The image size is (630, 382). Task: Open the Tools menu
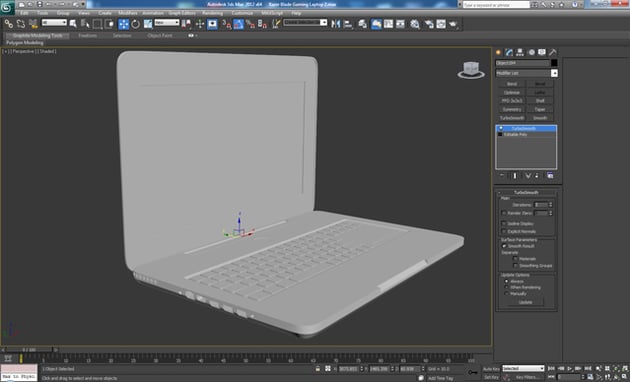click(x=42, y=13)
